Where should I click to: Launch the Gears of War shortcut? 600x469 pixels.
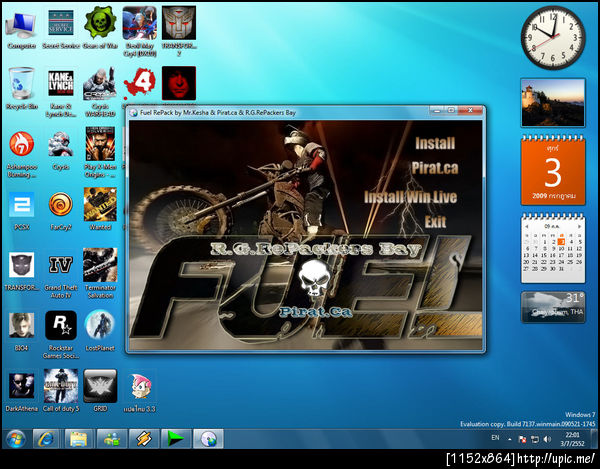pyautogui.click(x=100, y=29)
